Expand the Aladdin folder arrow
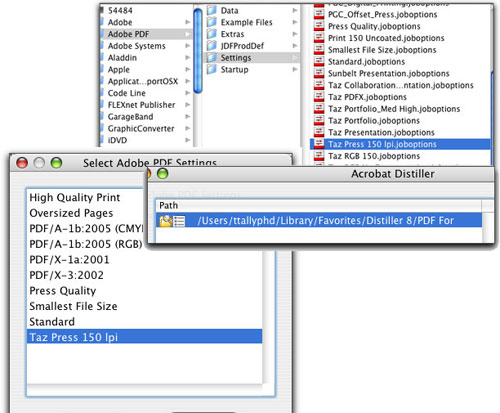500x413 pixels. click(x=188, y=57)
